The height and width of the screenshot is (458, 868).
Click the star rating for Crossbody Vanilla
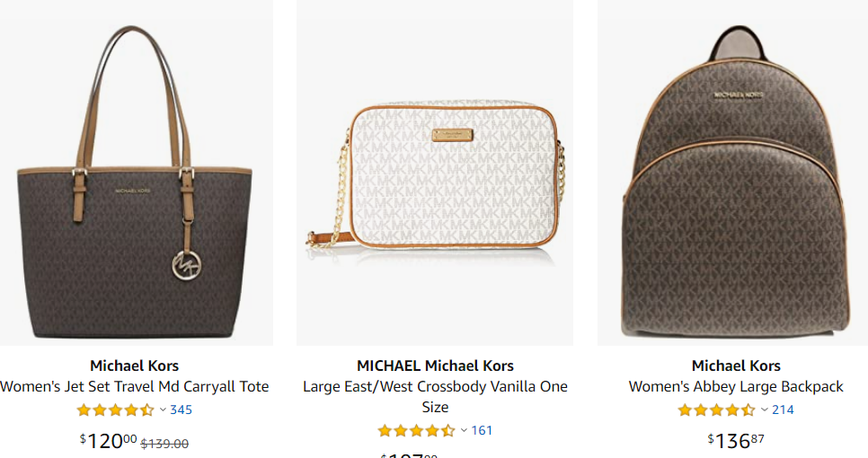[x=416, y=431]
